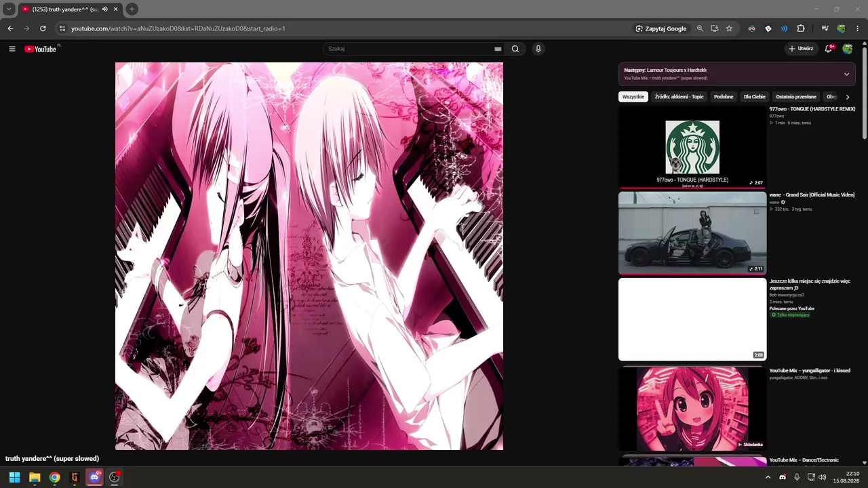Screen dimensions: 868x488
Task: Click the black car video thumbnail
Action: pyautogui.click(x=692, y=232)
